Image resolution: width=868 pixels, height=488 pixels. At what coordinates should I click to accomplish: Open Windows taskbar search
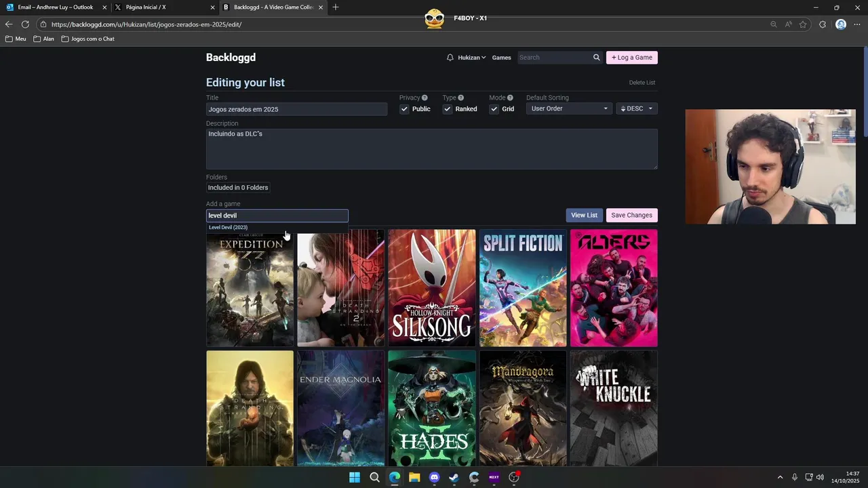(374, 477)
